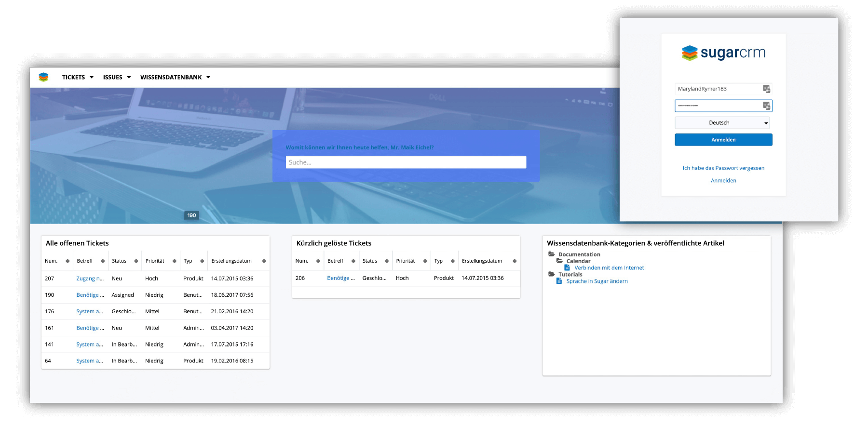The width and height of the screenshot is (868, 426).
Task: Click document icon beside Sprache in Sugar ändern
Action: tap(559, 281)
